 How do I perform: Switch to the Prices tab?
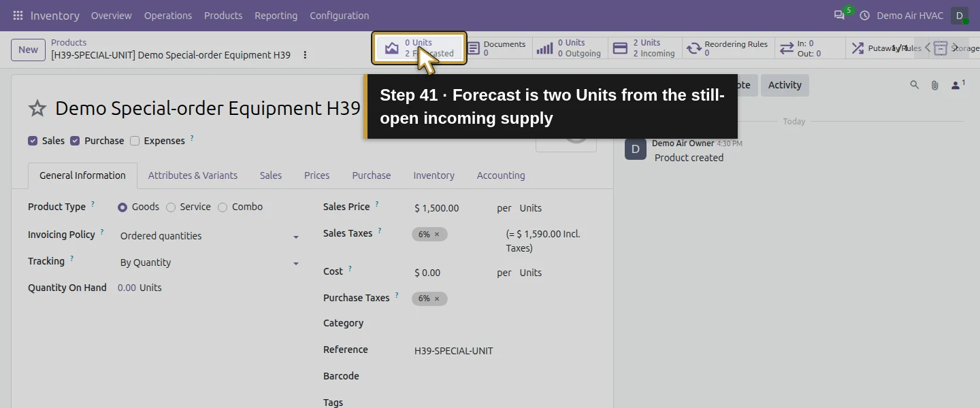(317, 175)
